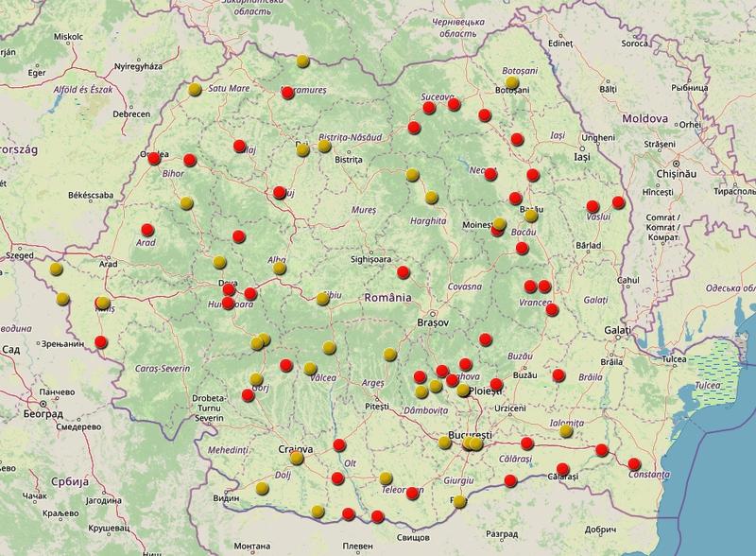Image resolution: width=756 pixels, height=556 pixels.
Task: Select the red marker above the Arad county label
Action: pos(147,229)
